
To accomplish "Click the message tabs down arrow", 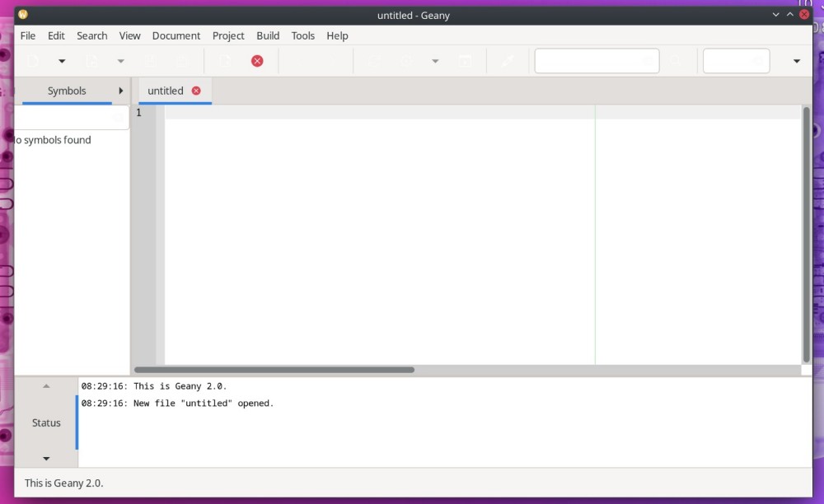I will 46,459.
